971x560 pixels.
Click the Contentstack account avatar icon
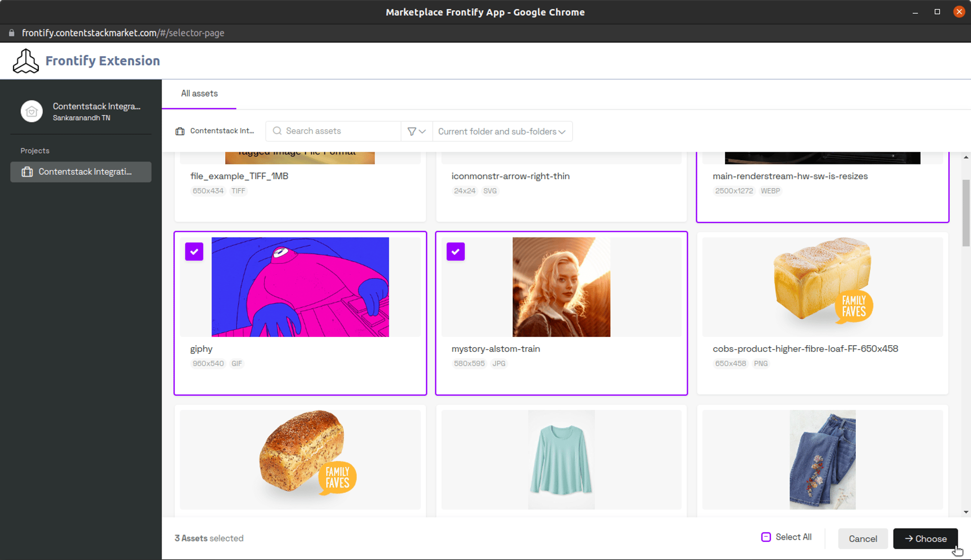(32, 111)
